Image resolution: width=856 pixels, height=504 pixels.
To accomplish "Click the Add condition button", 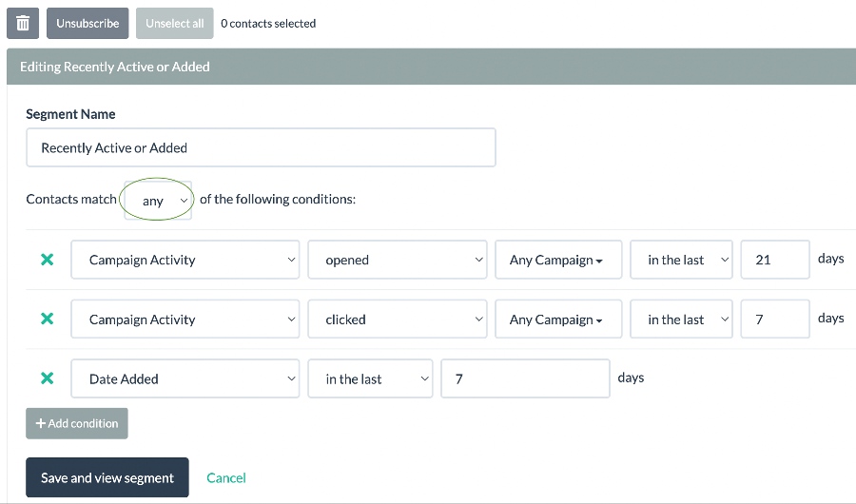I will [x=77, y=423].
